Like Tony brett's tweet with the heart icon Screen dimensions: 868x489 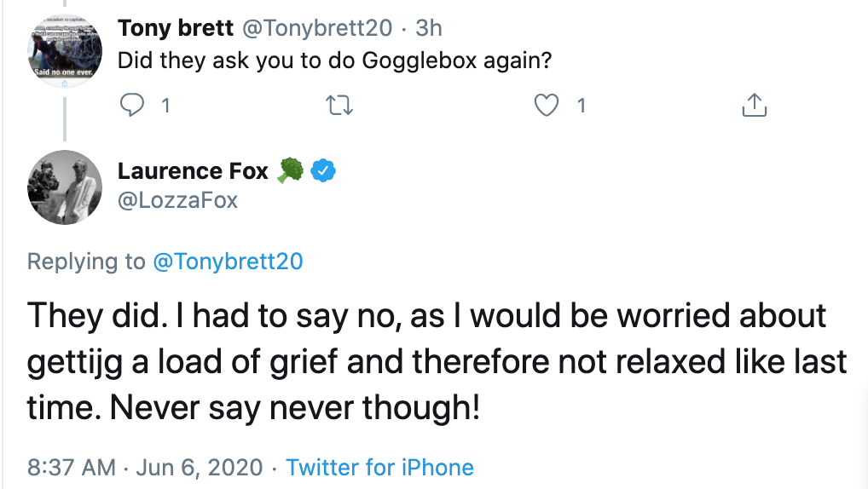point(546,106)
